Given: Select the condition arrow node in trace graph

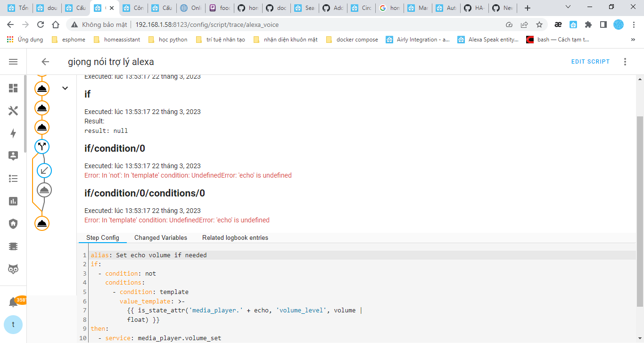Looking at the screenshot, I should pyautogui.click(x=44, y=171).
